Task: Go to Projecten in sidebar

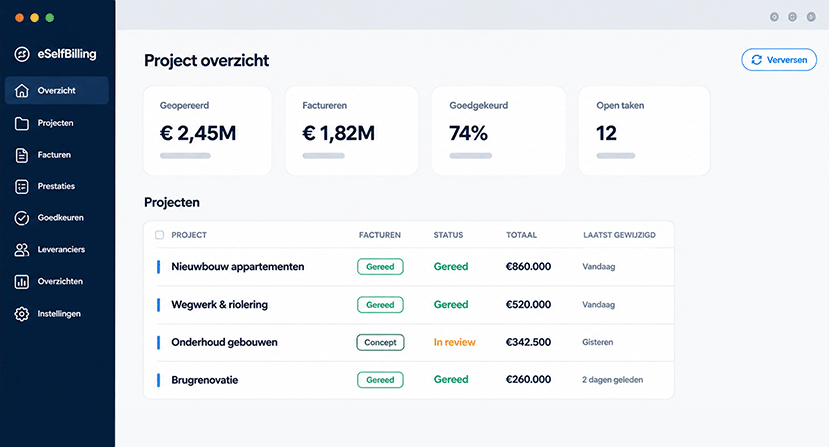Action: pos(57,123)
